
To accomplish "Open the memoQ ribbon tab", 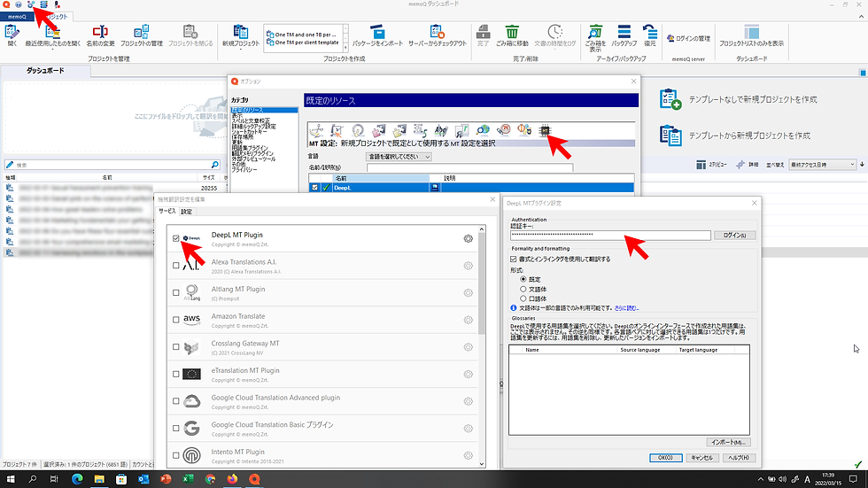I will point(17,17).
